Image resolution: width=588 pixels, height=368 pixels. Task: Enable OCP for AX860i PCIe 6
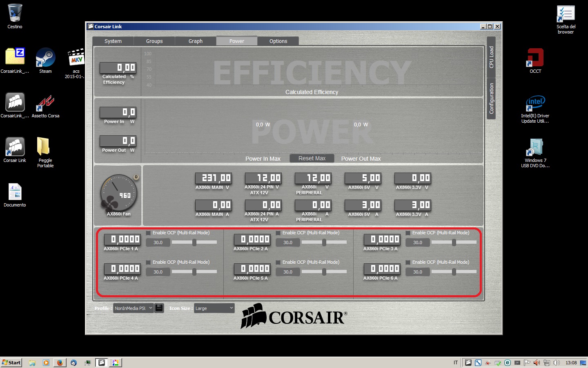point(408,263)
